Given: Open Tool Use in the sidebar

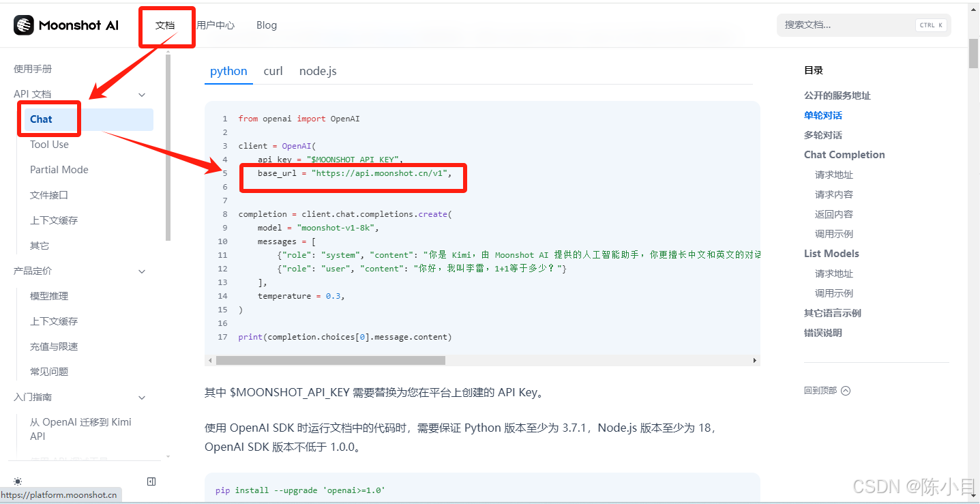Looking at the screenshot, I should 49,145.
